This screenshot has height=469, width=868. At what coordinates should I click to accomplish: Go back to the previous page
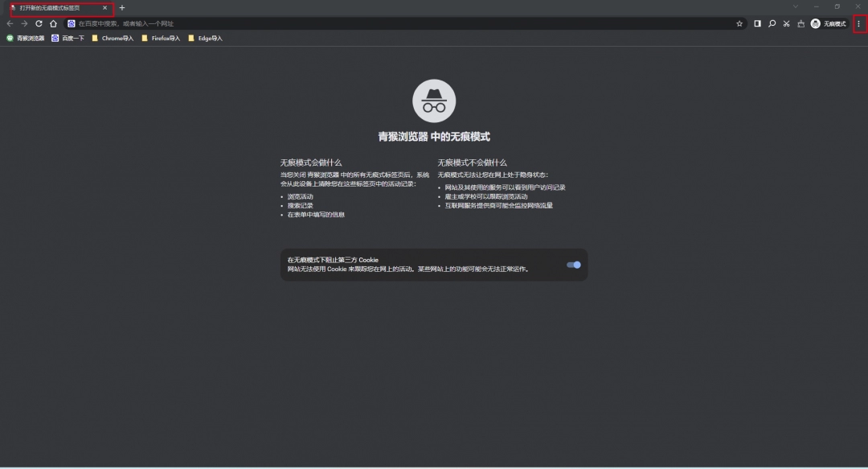coord(10,24)
